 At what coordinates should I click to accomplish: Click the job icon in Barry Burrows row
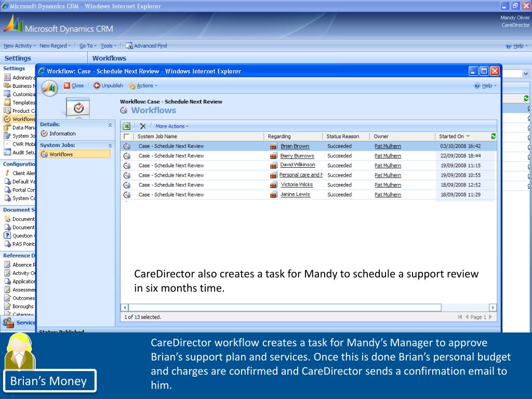pyautogui.click(x=127, y=156)
